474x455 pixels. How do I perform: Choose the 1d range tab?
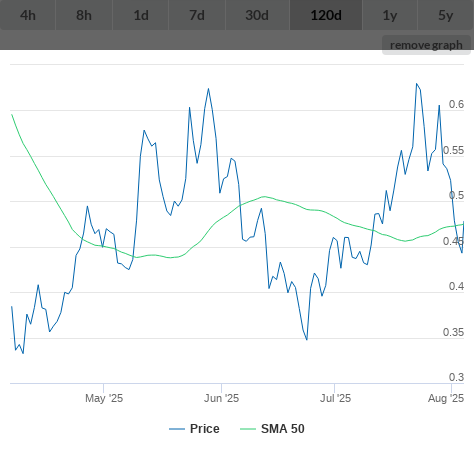(x=141, y=15)
